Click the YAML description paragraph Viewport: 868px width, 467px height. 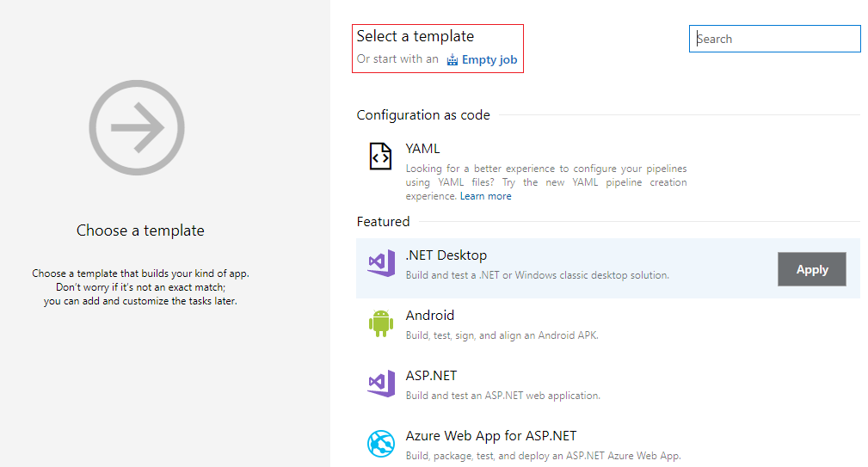click(545, 182)
